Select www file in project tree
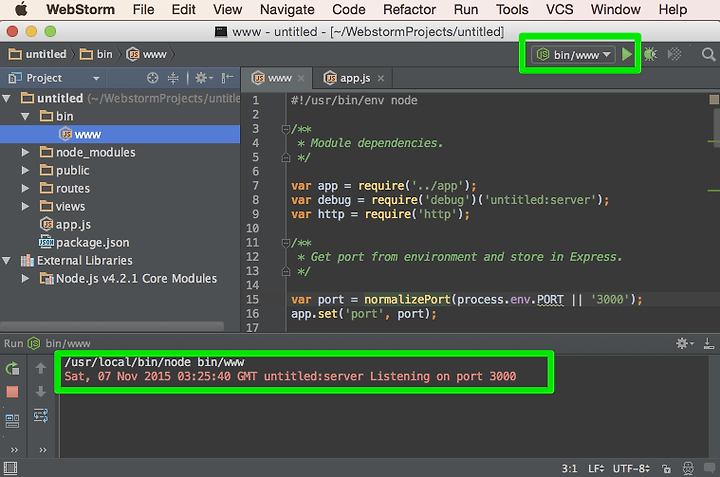Screen dimensions: 720x477 pos(120,135)
